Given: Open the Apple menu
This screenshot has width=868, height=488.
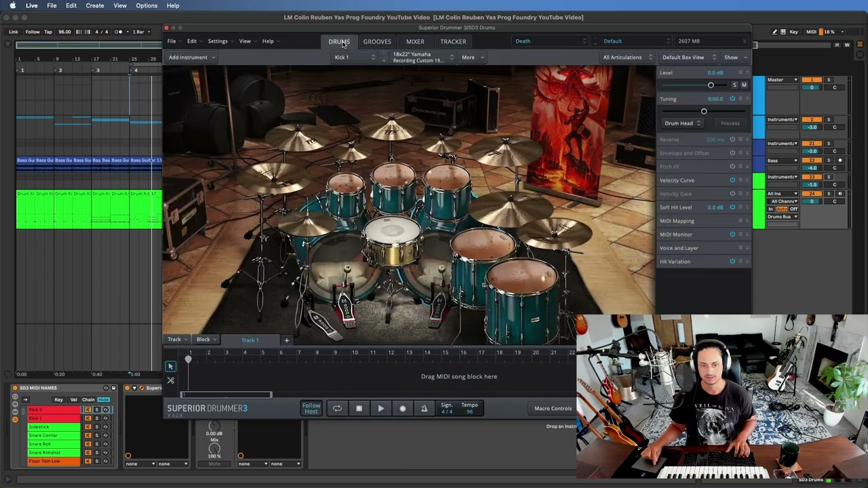Looking at the screenshot, I should pyautogui.click(x=12, y=5).
